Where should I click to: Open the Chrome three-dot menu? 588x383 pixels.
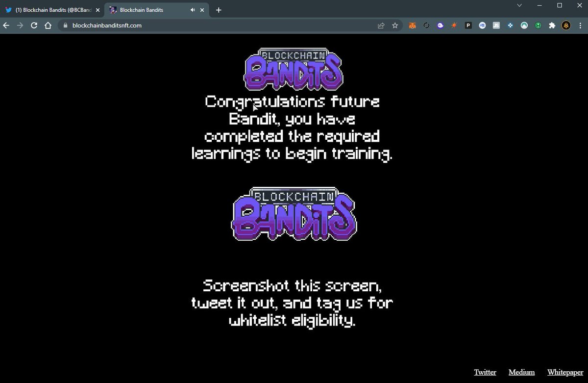coord(580,26)
